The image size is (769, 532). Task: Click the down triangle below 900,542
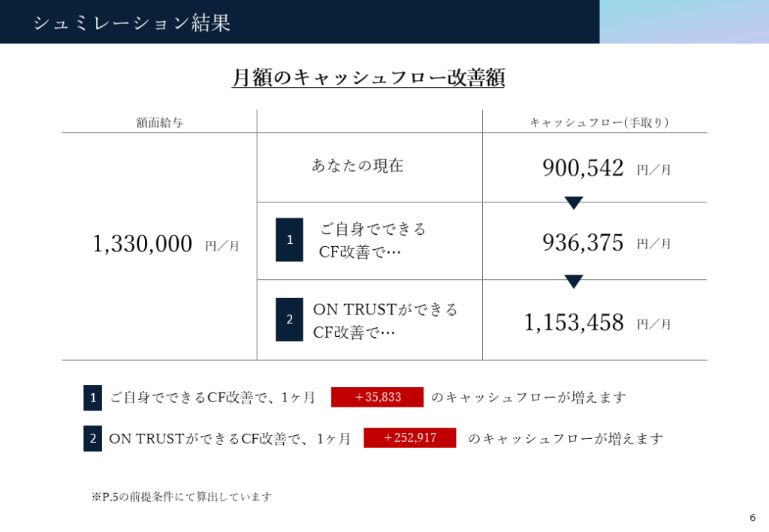pyautogui.click(x=573, y=203)
